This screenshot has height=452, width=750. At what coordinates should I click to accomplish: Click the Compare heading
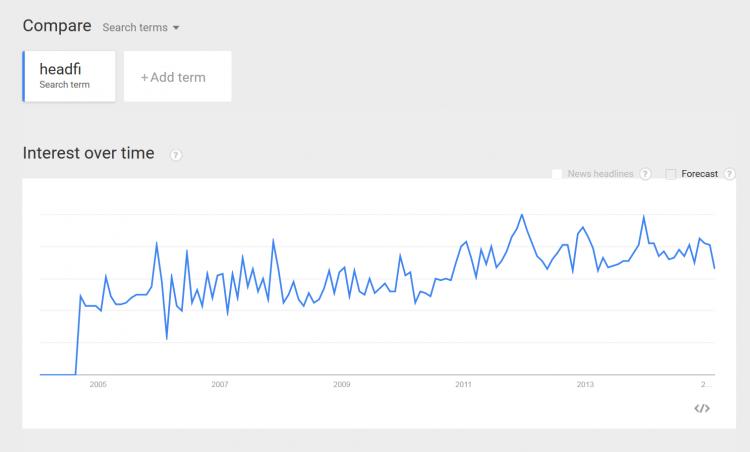click(57, 26)
